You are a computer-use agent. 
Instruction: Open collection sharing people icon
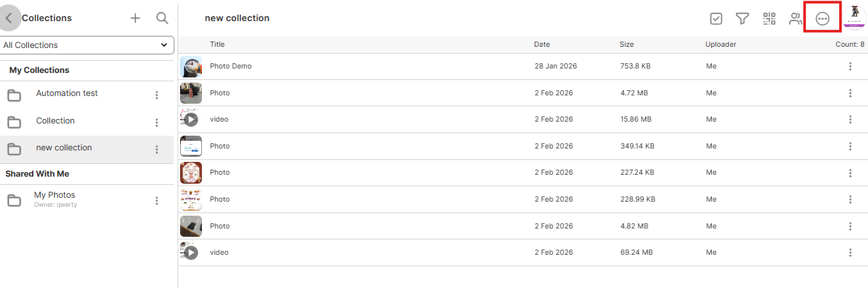pos(796,19)
